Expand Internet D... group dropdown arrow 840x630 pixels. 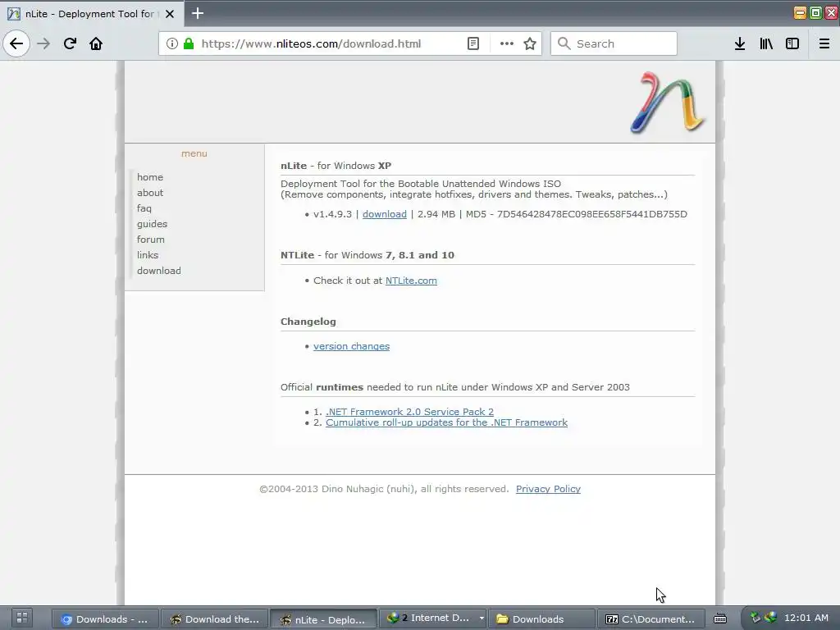(x=481, y=619)
